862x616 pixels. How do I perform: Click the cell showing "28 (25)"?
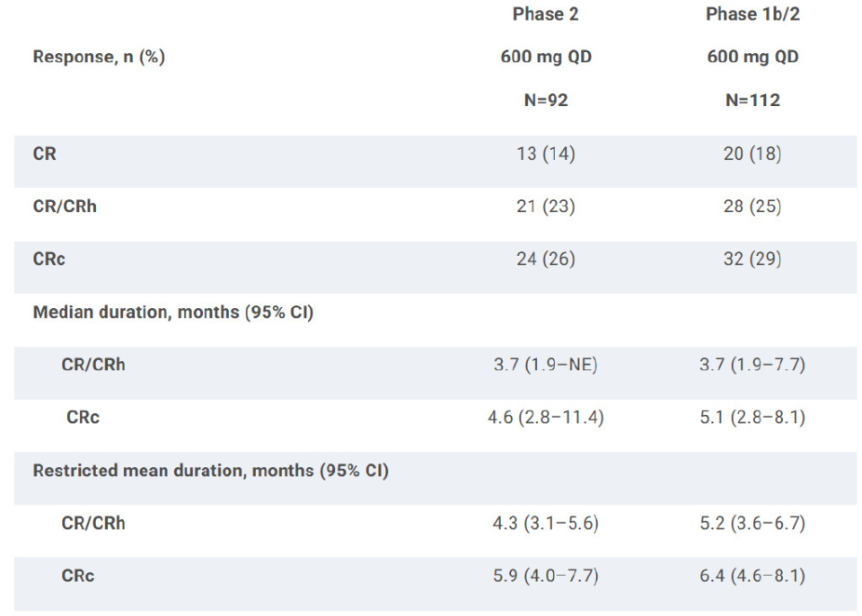click(x=752, y=207)
